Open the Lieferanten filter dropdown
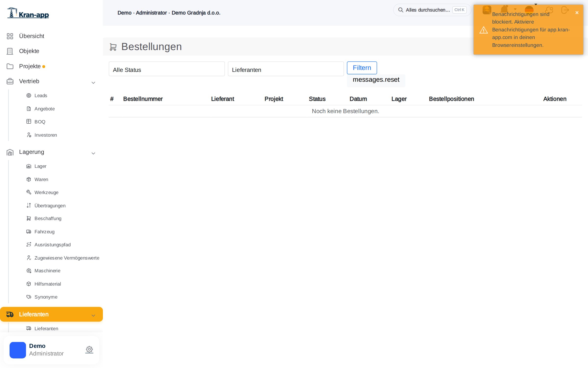Viewport: 588px width, 368px height. (x=286, y=69)
